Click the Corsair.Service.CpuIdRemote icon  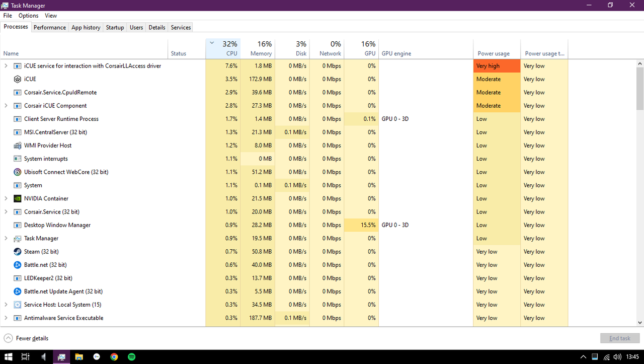pos(18,93)
